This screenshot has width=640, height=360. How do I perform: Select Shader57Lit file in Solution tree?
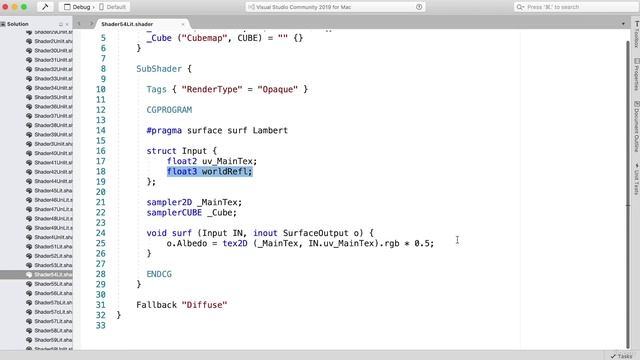pyautogui.click(x=53, y=321)
